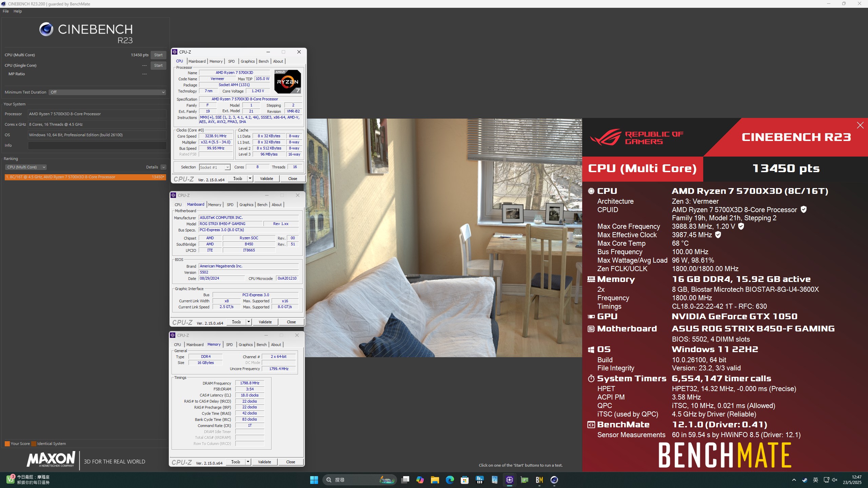Select the orange 5700X3D ranking entry
The width and height of the screenshot is (868, 488).
(x=85, y=177)
